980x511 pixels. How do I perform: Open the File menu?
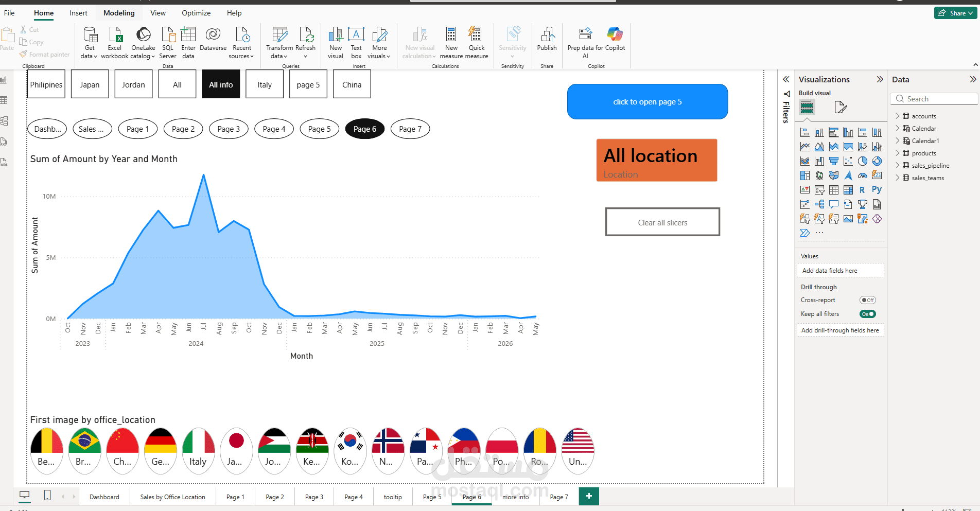9,13
